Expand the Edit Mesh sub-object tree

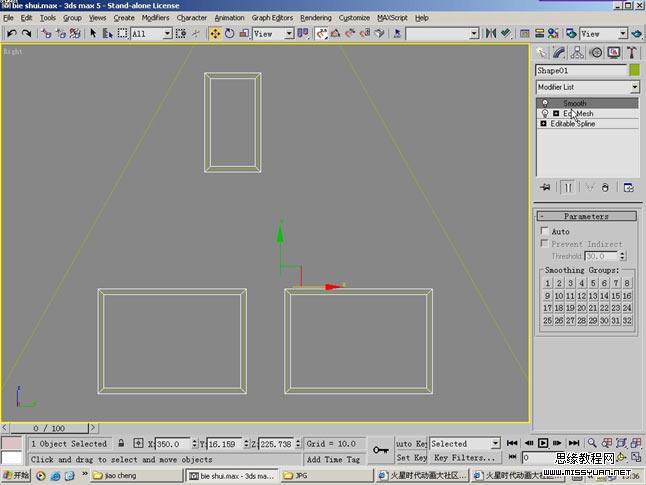coord(556,113)
